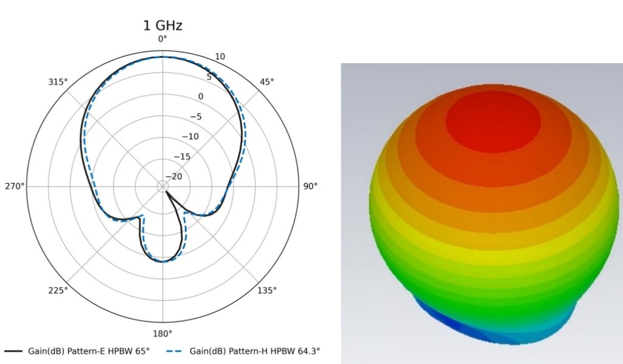Click the 45° angle label
This screenshot has width=623, height=364.
[266, 81]
